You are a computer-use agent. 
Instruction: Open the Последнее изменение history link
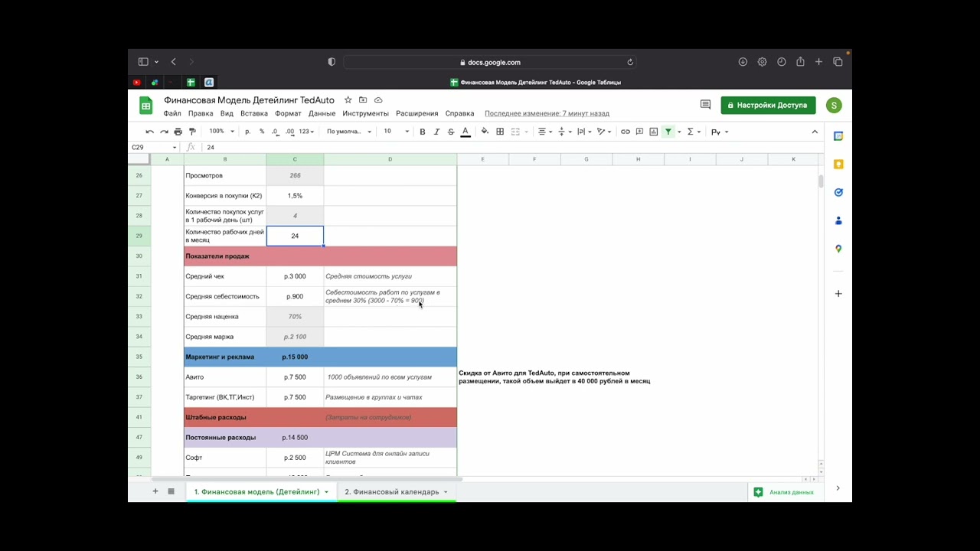pyautogui.click(x=547, y=113)
